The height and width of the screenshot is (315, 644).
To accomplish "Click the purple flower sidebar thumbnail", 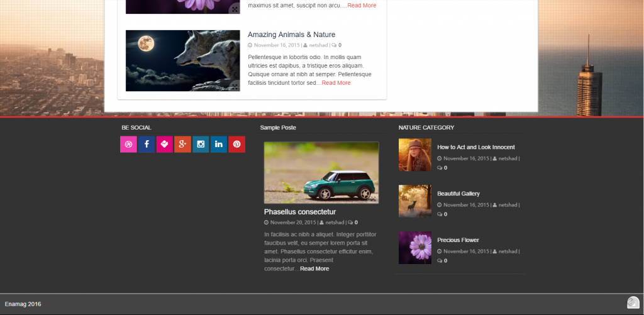I will click(x=414, y=248).
